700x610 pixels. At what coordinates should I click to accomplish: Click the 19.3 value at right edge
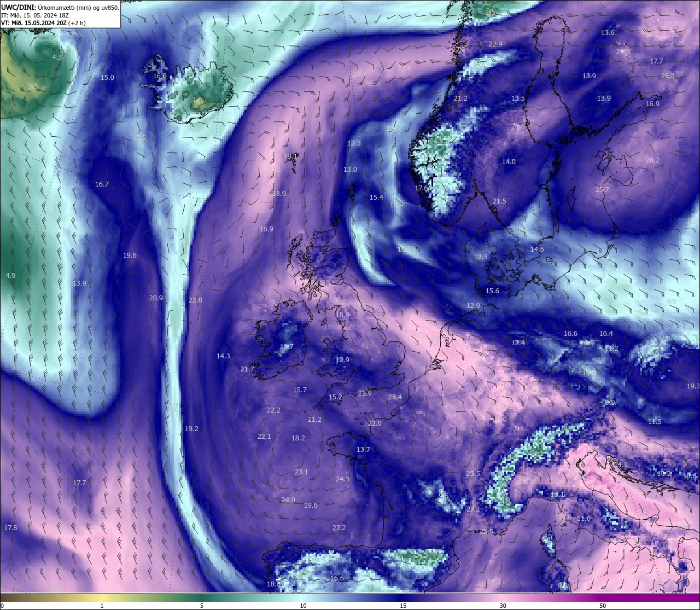coord(693,386)
